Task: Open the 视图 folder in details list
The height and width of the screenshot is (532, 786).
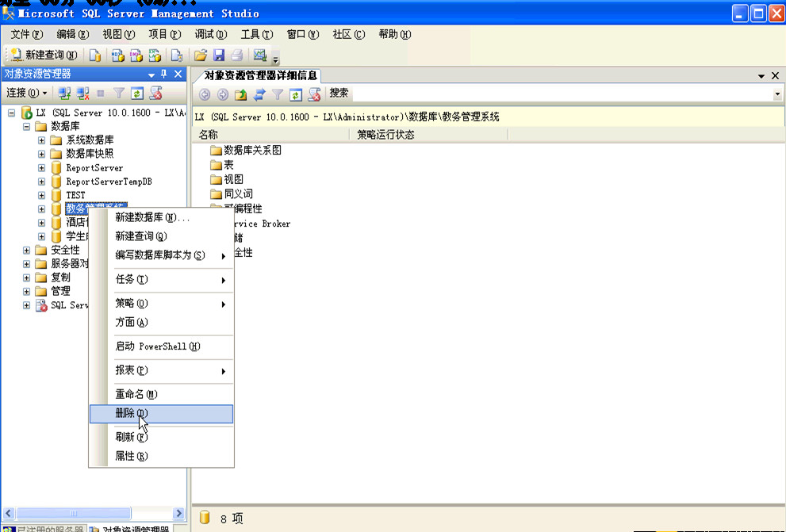Action: point(227,179)
